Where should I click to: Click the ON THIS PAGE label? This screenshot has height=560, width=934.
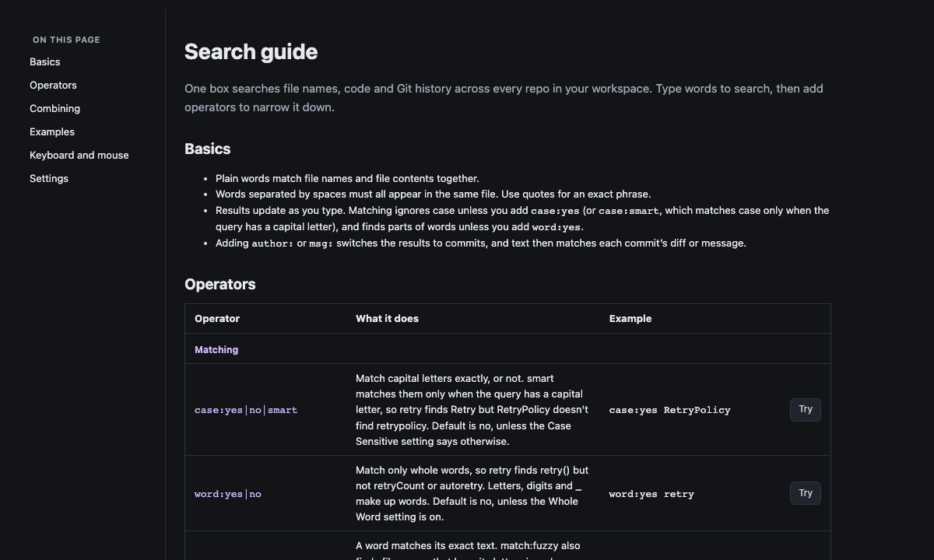(x=66, y=40)
